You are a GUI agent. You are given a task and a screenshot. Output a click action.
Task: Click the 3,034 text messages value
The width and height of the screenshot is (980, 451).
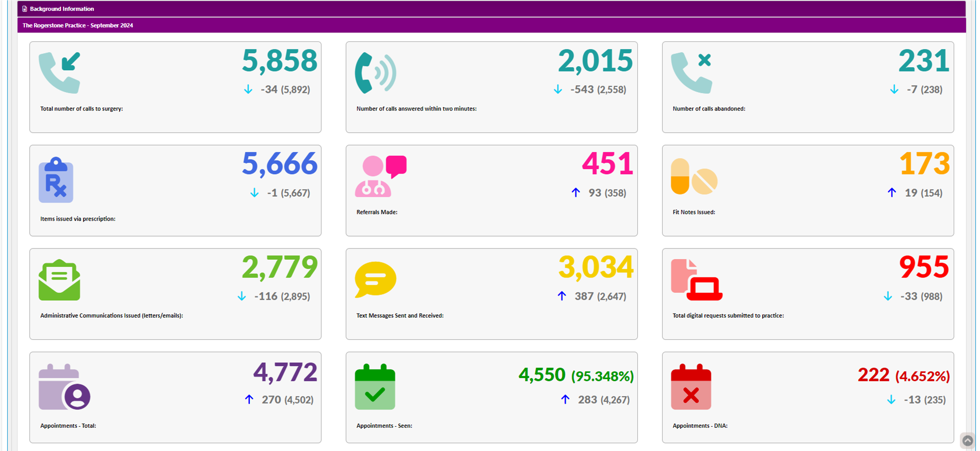(x=596, y=268)
